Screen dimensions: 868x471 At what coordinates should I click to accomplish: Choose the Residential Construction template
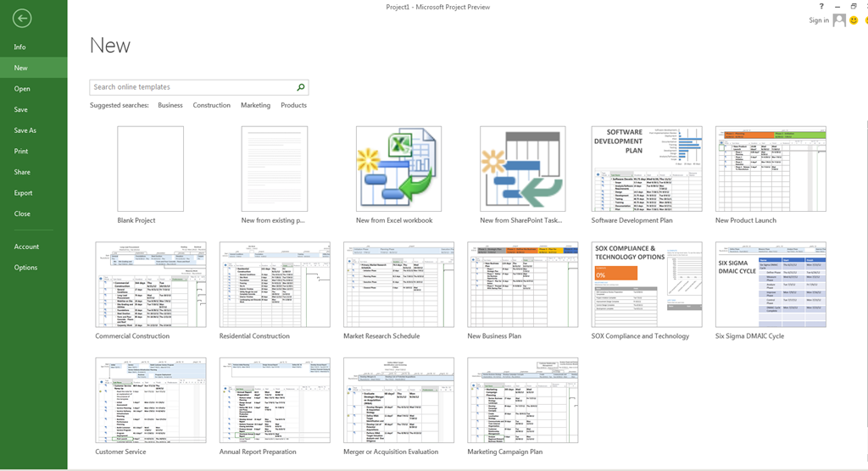[275, 285]
